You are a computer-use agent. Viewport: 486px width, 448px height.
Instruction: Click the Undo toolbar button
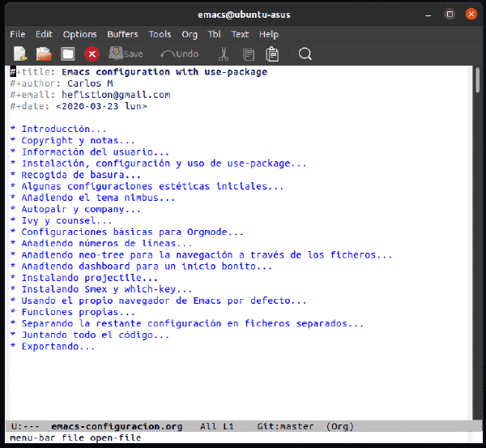180,54
